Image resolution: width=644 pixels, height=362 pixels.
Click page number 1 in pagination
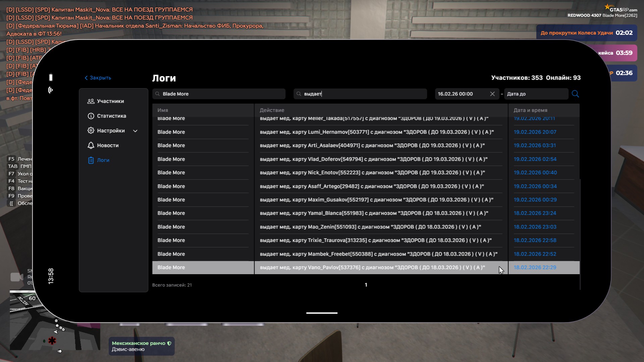click(x=366, y=285)
